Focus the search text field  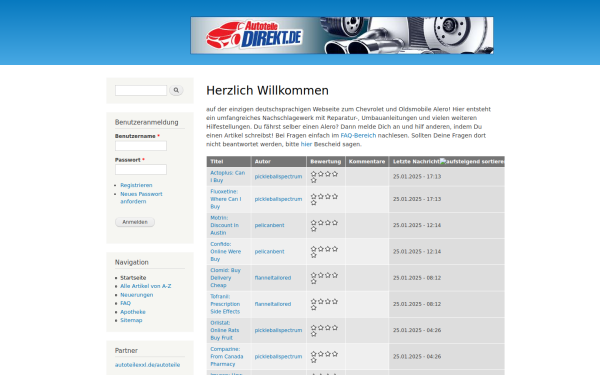pos(141,90)
